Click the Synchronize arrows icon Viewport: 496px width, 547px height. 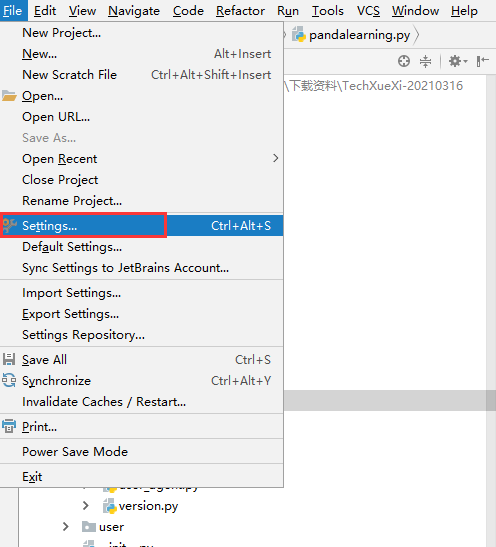coord(9,380)
